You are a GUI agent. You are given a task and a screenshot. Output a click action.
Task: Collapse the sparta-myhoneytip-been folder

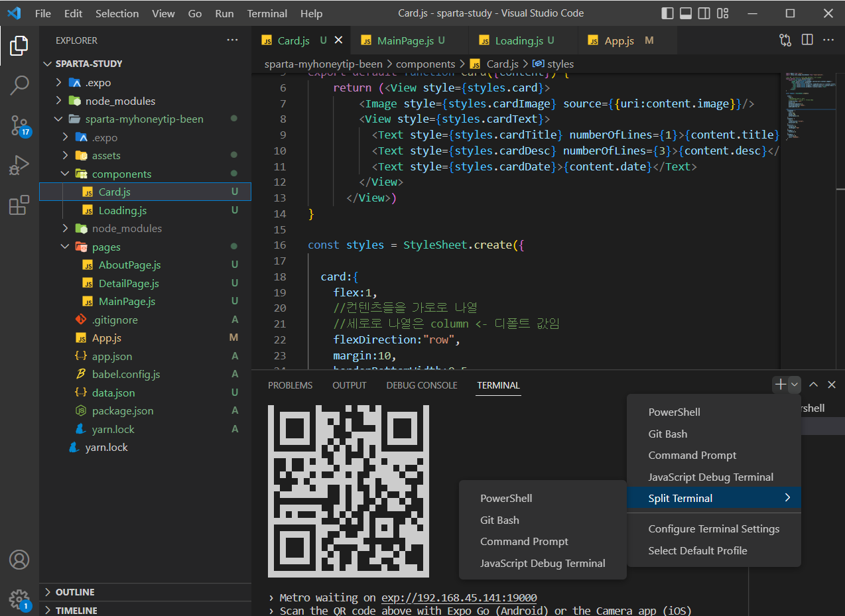tap(145, 119)
